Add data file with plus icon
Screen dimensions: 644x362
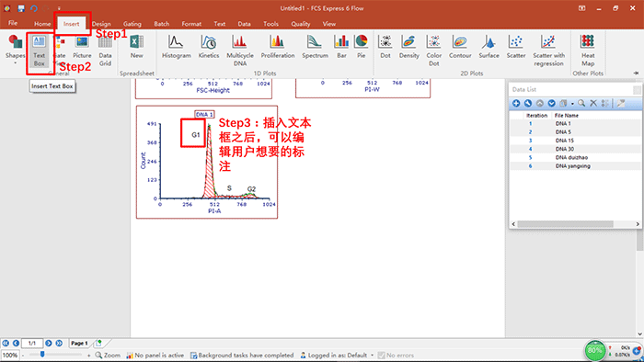516,103
